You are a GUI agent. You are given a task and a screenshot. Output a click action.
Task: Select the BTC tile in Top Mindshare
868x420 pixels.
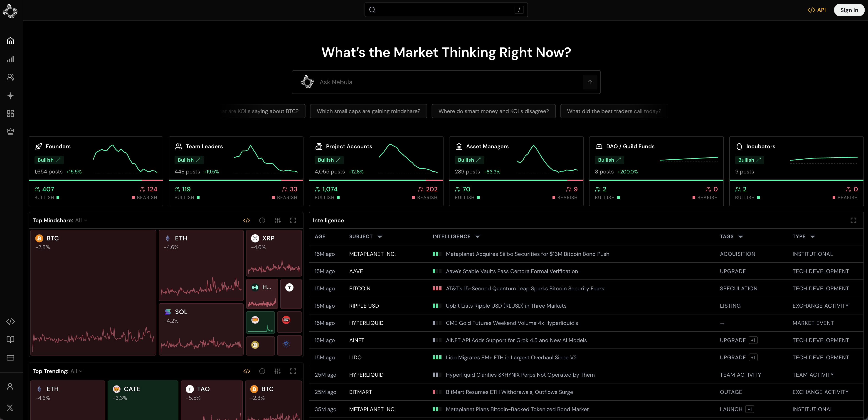93,293
